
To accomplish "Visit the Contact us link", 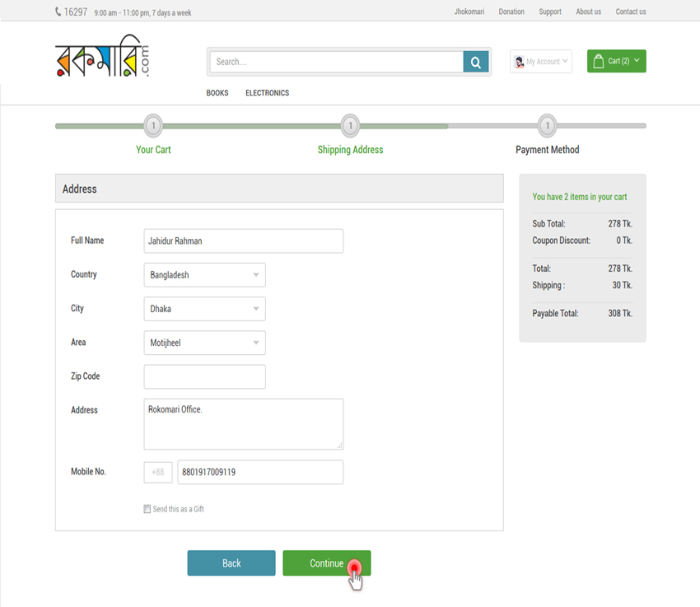I will coord(631,12).
